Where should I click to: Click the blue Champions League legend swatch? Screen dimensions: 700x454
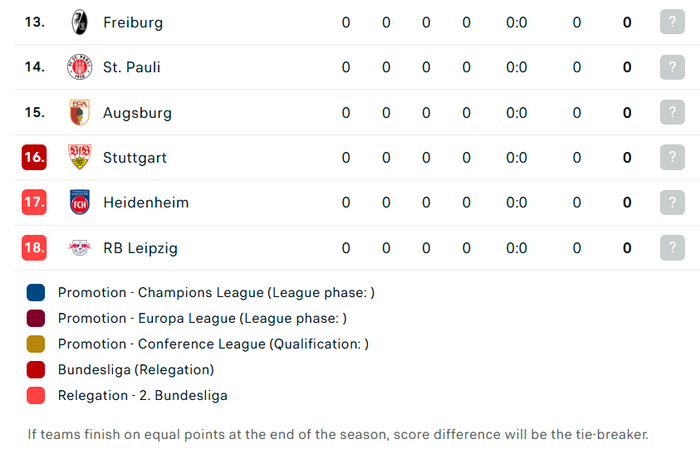(x=36, y=293)
